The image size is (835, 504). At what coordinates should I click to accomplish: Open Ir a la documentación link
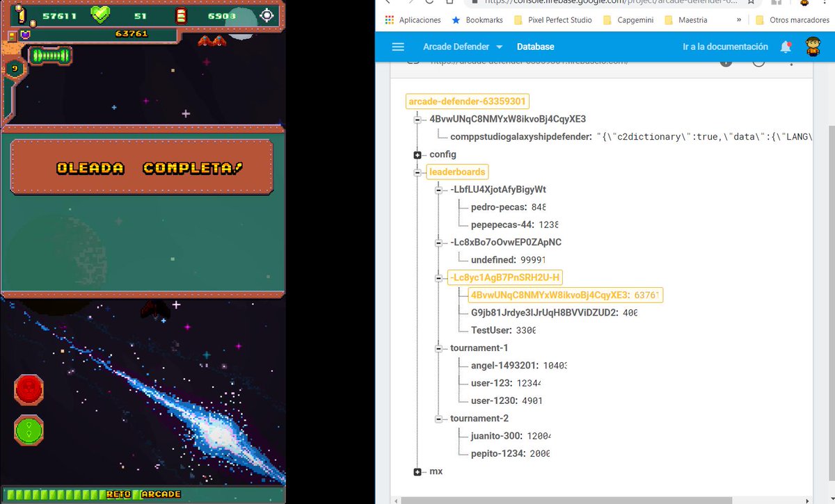coord(726,47)
